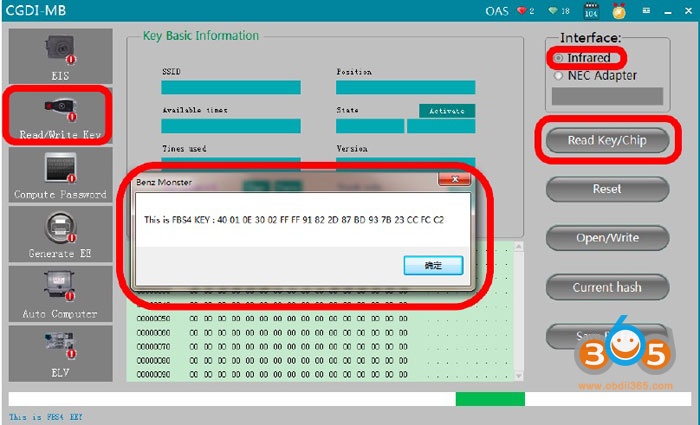The width and height of the screenshot is (700, 425).
Task: Click the FBS4 KEY message text
Action: [294, 220]
